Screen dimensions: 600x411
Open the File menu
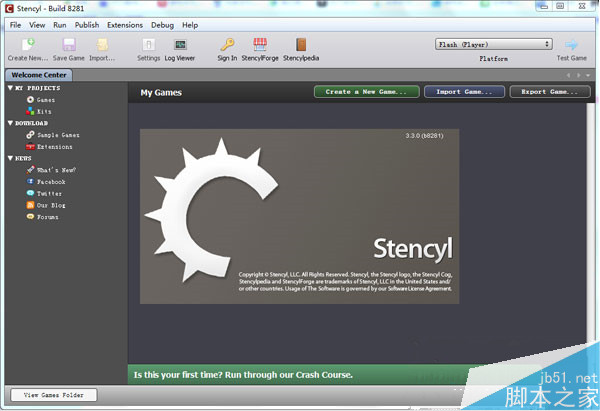[x=15, y=25]
